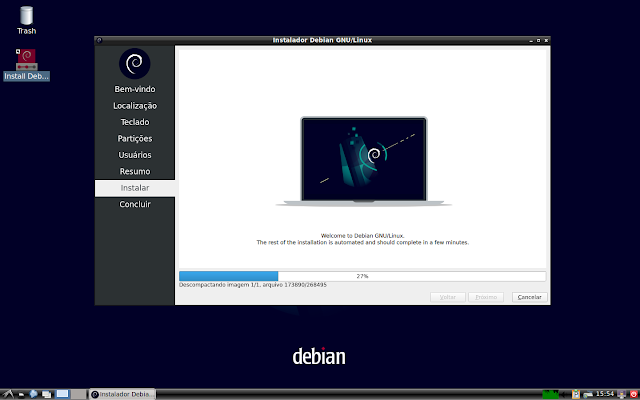Click the Debian swirl logo in installer sidebar
640x400 pixels.
point(135,64)
